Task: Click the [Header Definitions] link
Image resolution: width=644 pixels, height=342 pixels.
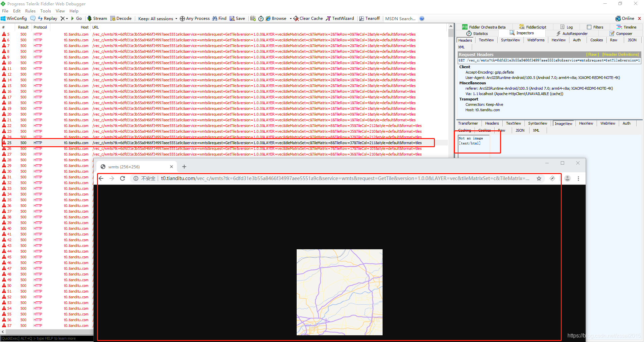Action: (620, 54)
